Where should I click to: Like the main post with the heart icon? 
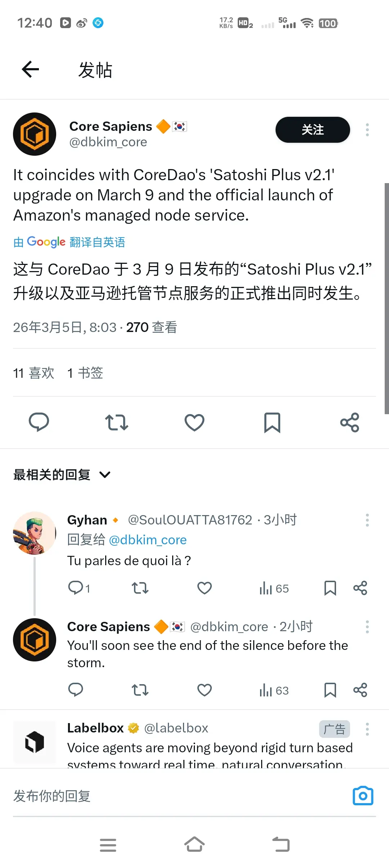point(194,422)
